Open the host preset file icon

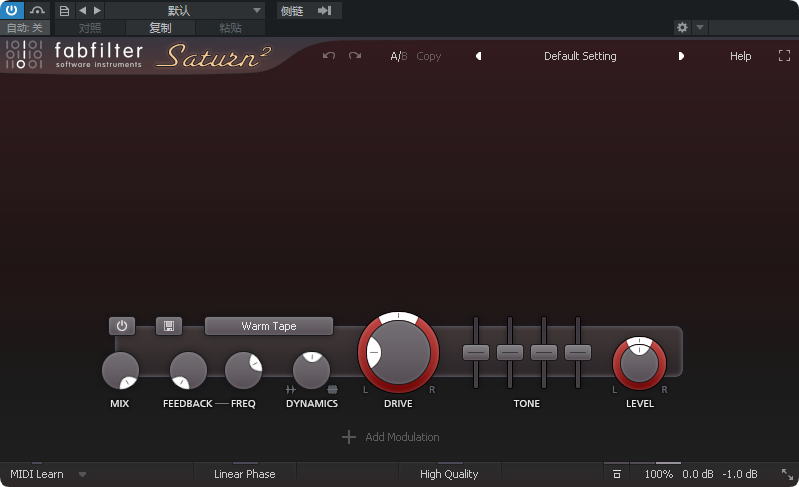[x=64, y=10]
